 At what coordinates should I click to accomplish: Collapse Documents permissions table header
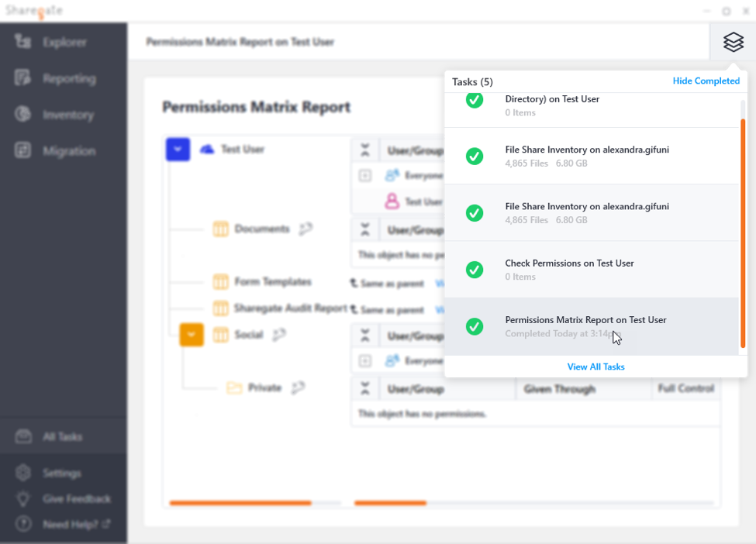pyautogui.click(x=365, y=230)
